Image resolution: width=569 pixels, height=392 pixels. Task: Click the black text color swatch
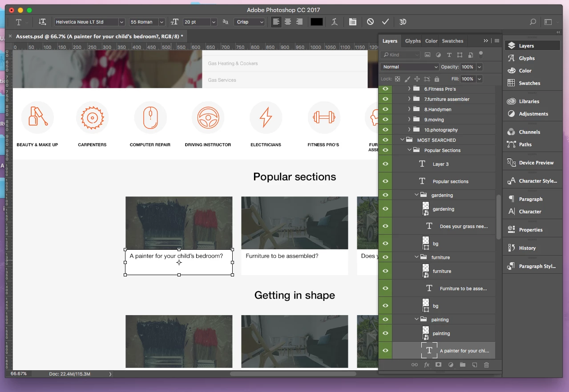[317, 22]
